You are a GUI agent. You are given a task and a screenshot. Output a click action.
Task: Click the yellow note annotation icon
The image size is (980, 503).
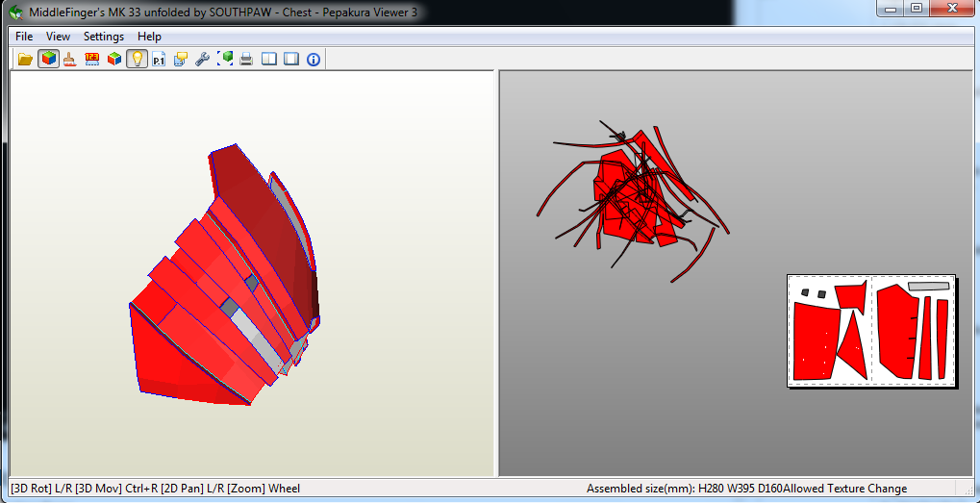pos(181,60)
